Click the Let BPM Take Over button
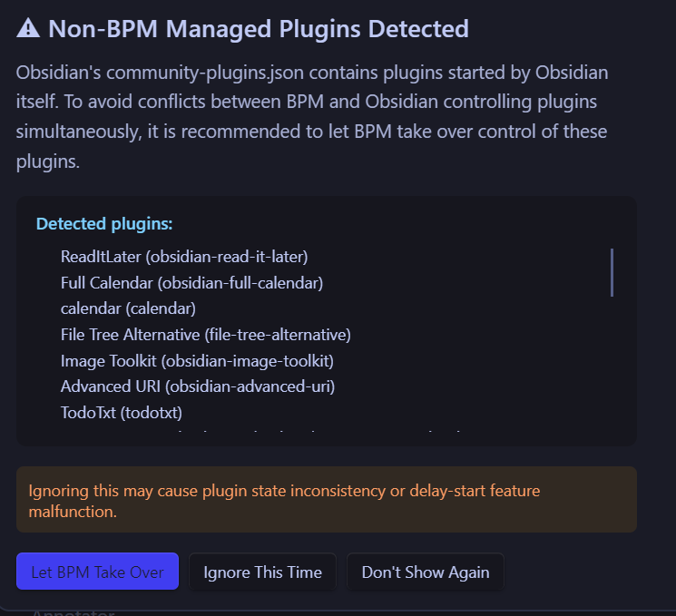This screenshot has height=616, width=676. pyautogui.click(x=97, y=572)
